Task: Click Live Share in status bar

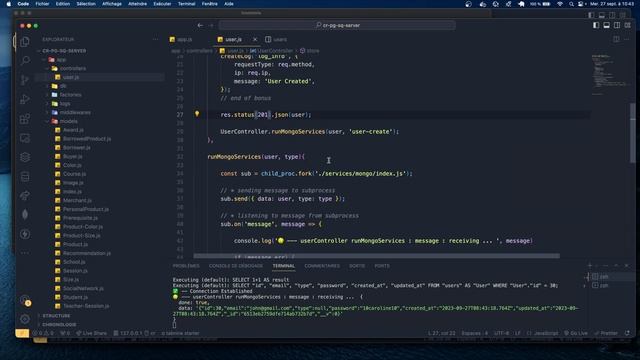Action: click(91, 333)
